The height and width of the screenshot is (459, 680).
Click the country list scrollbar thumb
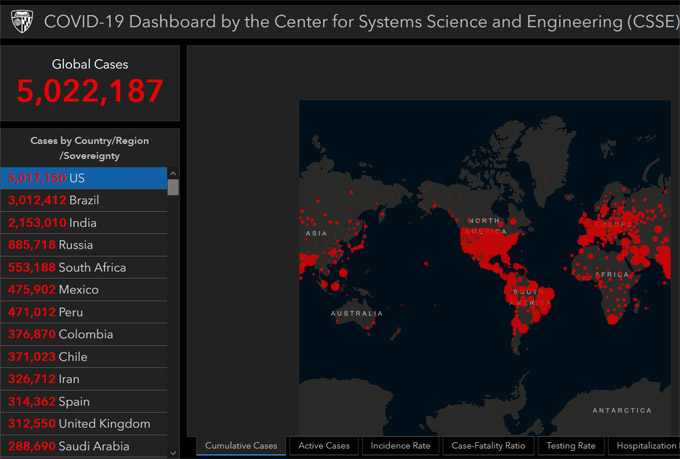tap(173, 187)
